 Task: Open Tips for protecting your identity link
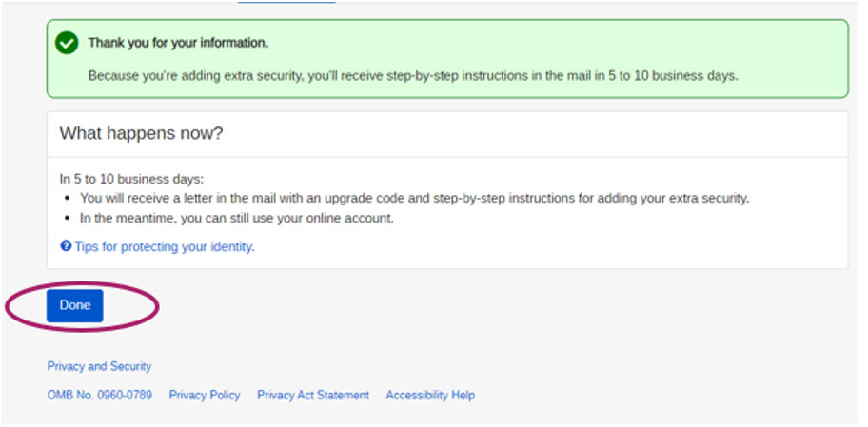pos(164,246)
